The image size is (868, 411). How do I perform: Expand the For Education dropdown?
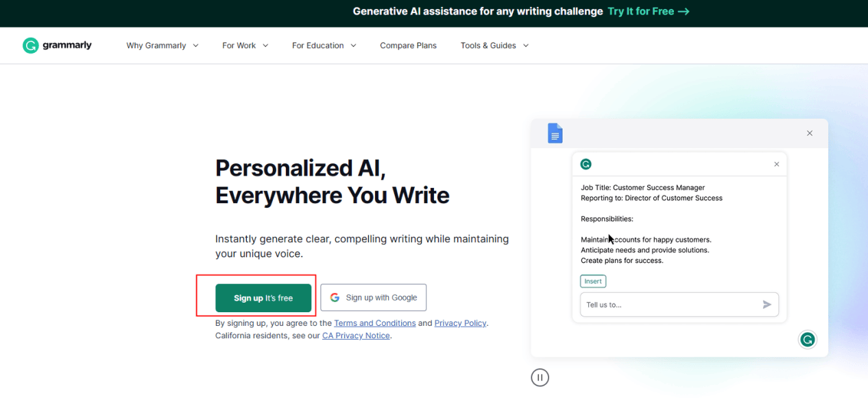tap(324, 45)
